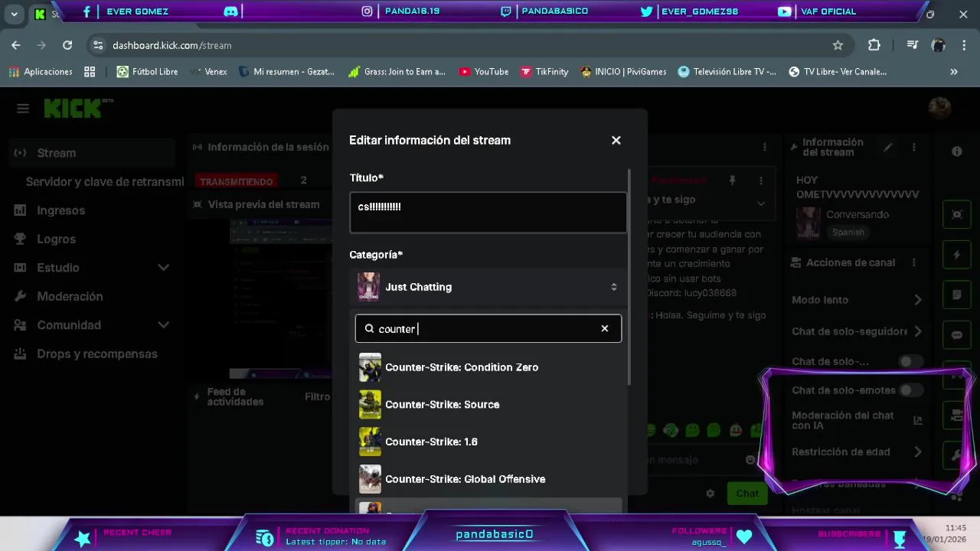
Task: Click the info icon in right rail
Action: click(957, 152)
